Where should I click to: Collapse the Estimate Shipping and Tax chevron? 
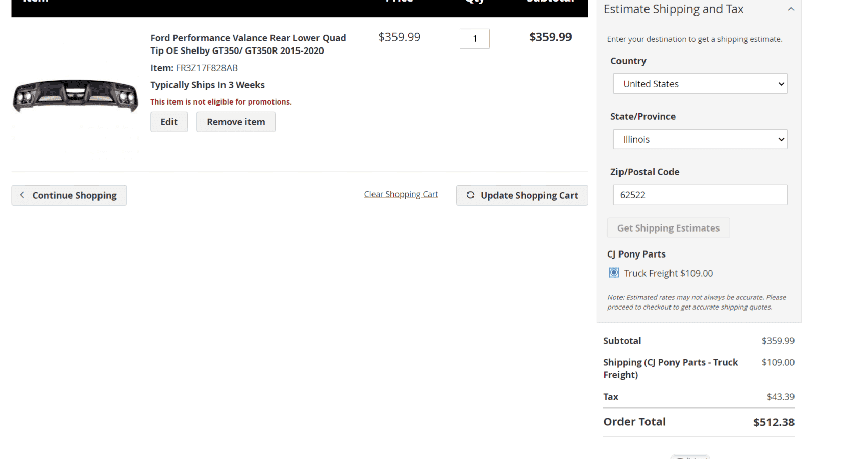791,9
